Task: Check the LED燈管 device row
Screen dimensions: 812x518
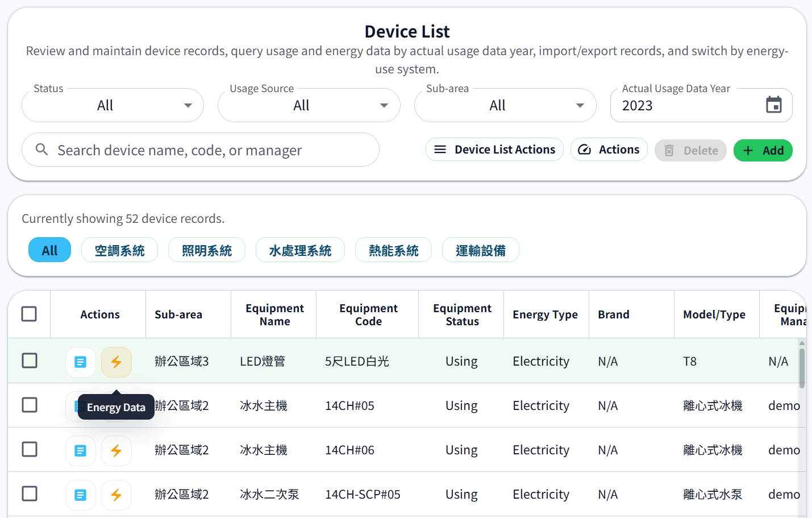Action: (x=30, y=360)
